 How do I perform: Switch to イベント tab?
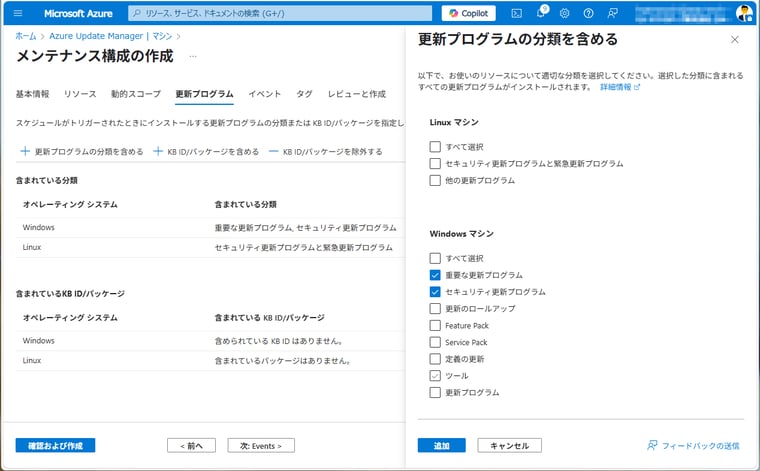pos(265,94)
